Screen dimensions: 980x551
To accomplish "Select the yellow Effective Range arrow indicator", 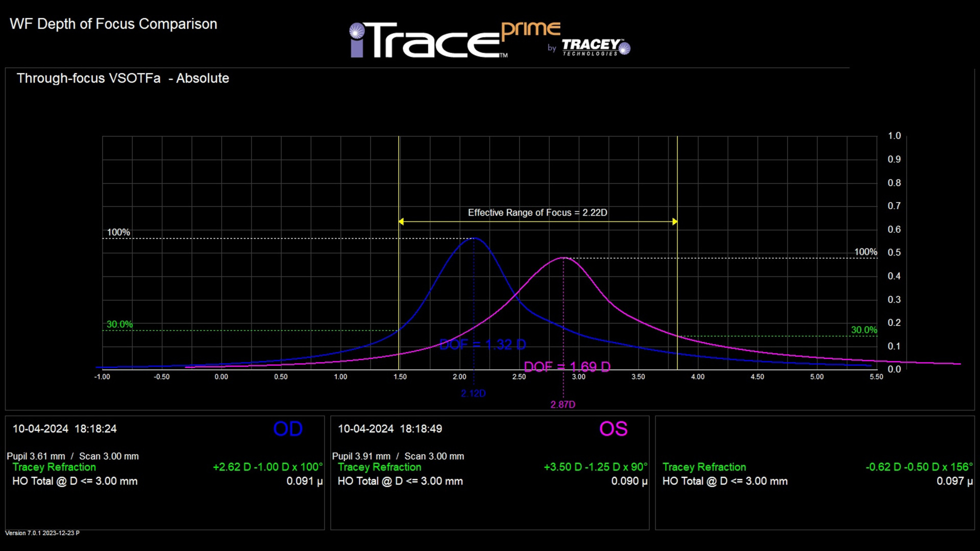I will [x=537, y=221].
